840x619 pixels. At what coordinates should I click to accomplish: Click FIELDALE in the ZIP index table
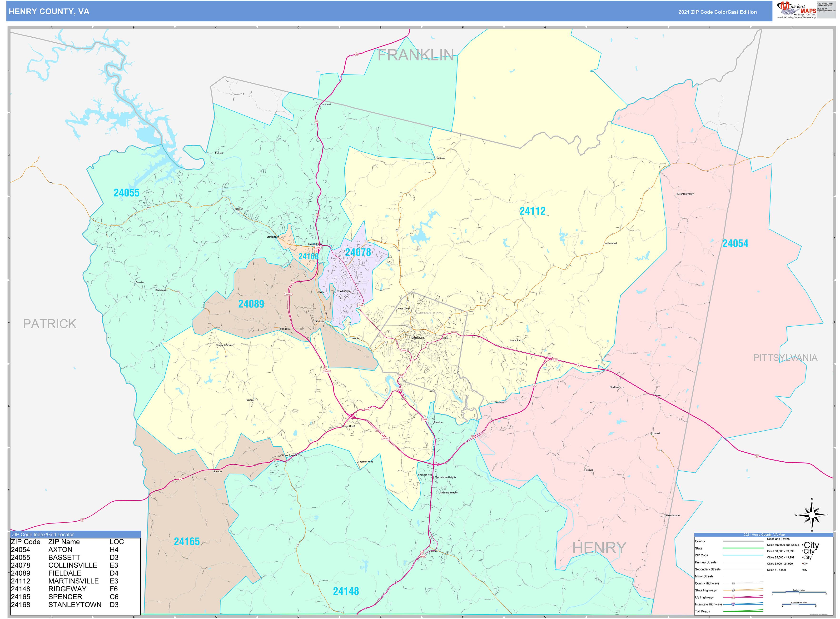click(x=65, y=573)
